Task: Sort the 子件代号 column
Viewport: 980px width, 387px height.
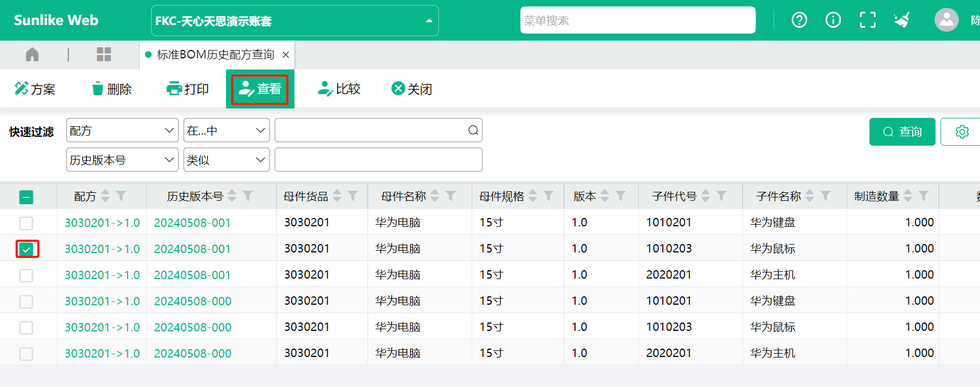Action: click(x=706, y=196)
